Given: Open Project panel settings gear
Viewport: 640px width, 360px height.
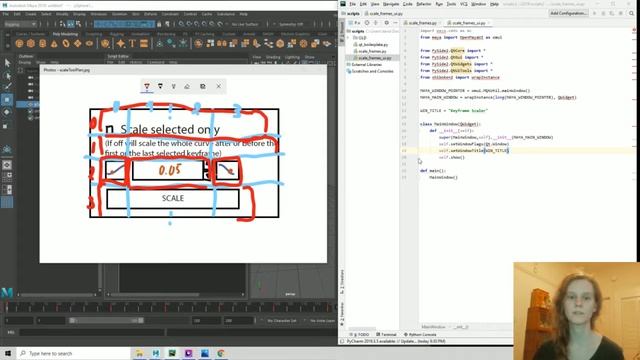Looking at the screenshot, I should (x=387, y=23).
